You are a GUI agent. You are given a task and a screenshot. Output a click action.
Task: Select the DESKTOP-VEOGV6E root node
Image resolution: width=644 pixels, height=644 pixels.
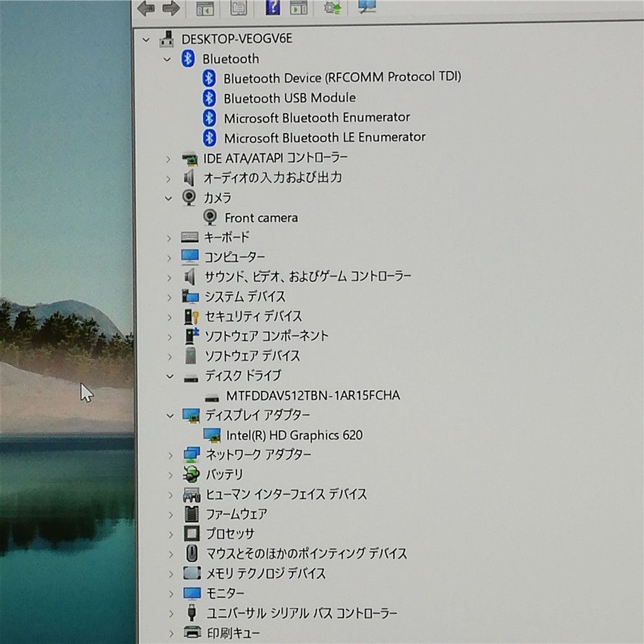coord(236,39)
